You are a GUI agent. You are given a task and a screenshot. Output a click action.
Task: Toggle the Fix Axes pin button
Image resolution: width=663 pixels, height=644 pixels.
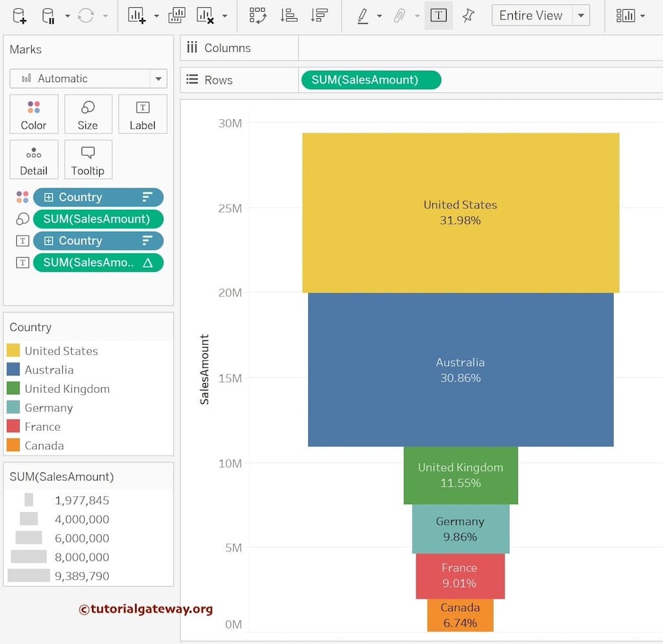468,16
